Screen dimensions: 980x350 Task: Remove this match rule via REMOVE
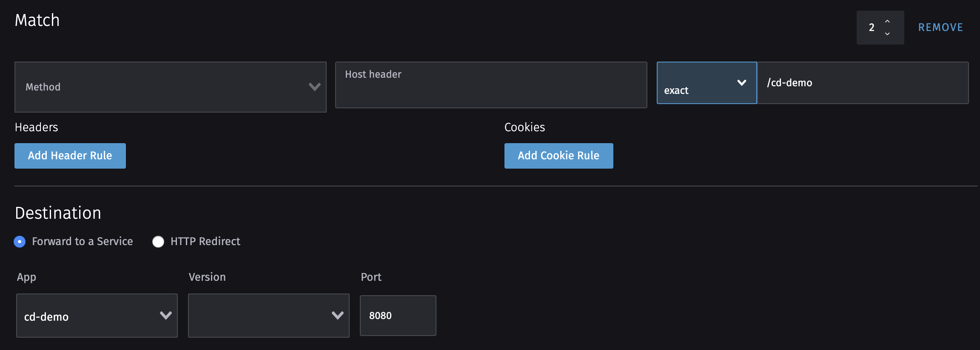(940, 28)
